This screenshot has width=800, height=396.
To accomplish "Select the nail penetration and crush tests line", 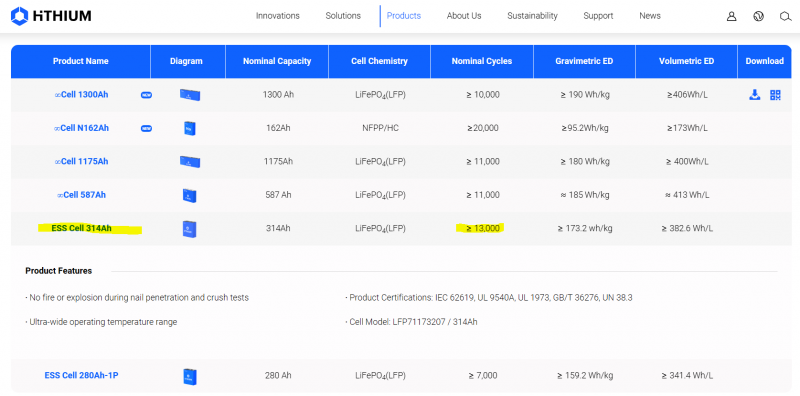I will click(x=137, y=298).
